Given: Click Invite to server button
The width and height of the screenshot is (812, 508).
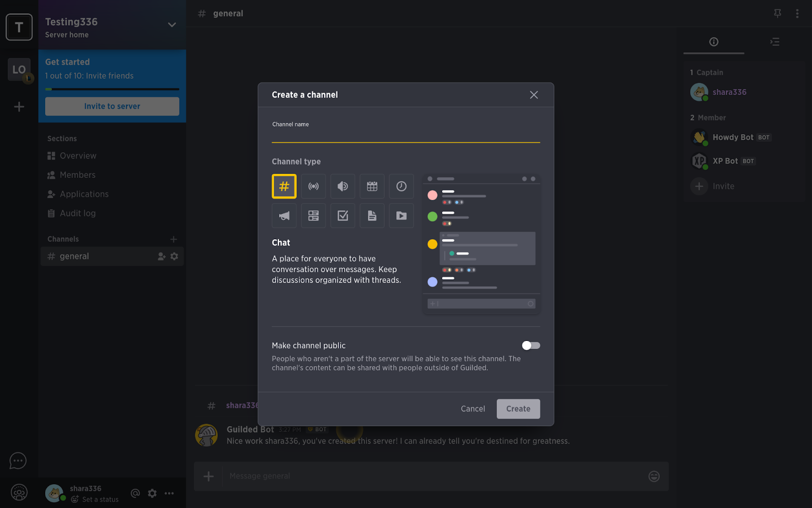Looking at the screenshot, I should pos(112,106).
